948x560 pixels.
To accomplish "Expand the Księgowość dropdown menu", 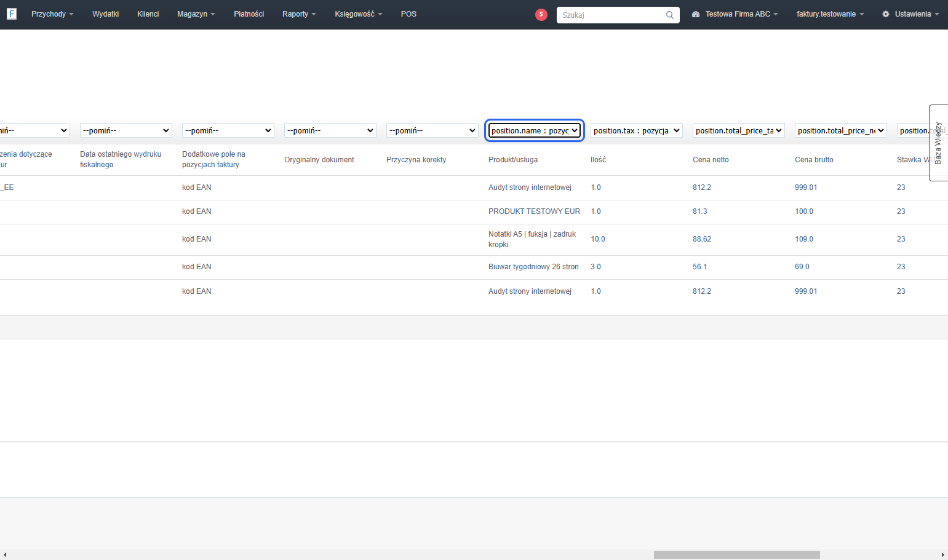I will (x=359, y=14).
